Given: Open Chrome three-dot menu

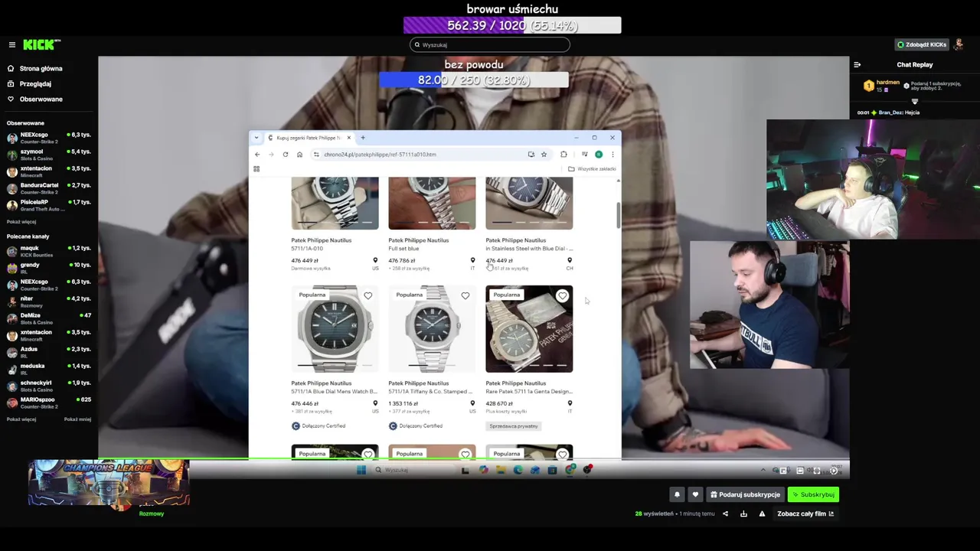Looking at the screenshot, I should 612,155.
